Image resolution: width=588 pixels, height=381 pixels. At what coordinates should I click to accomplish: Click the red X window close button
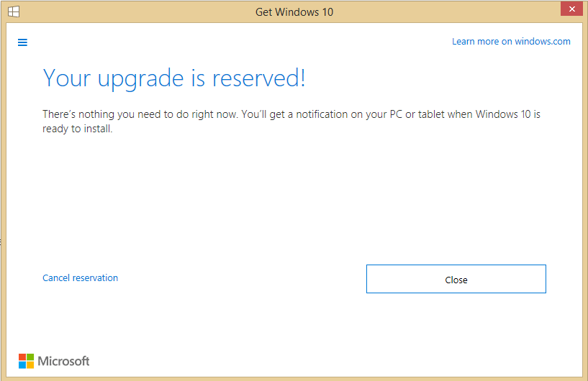[571, 9]
